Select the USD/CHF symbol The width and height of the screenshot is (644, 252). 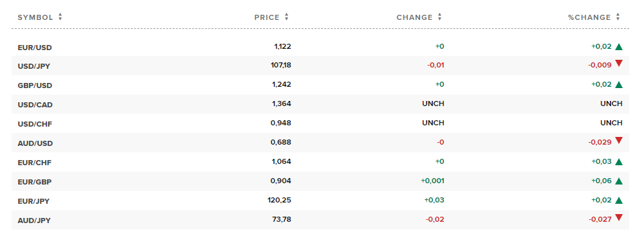coord(35,124)
